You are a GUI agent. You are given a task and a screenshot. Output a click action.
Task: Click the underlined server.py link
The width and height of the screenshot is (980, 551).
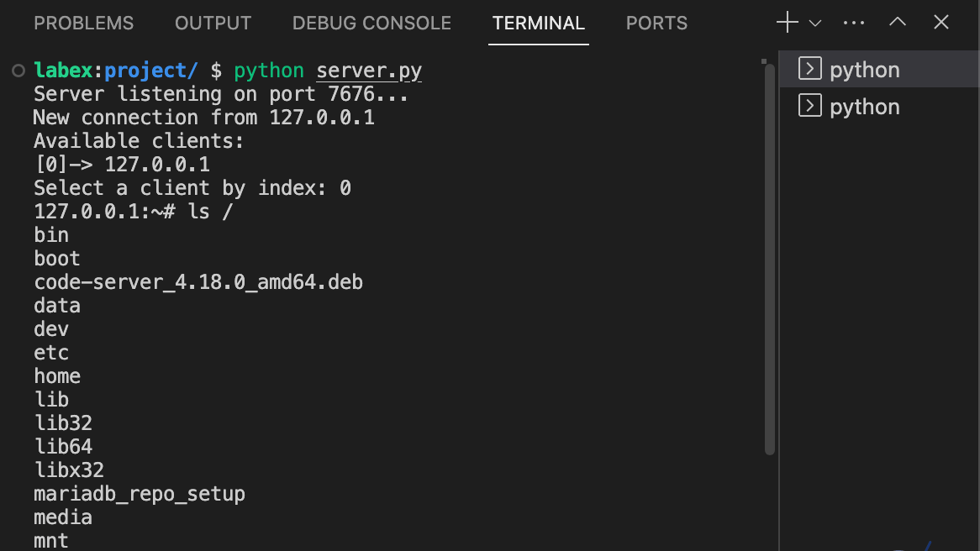click(x=369, y=71)
